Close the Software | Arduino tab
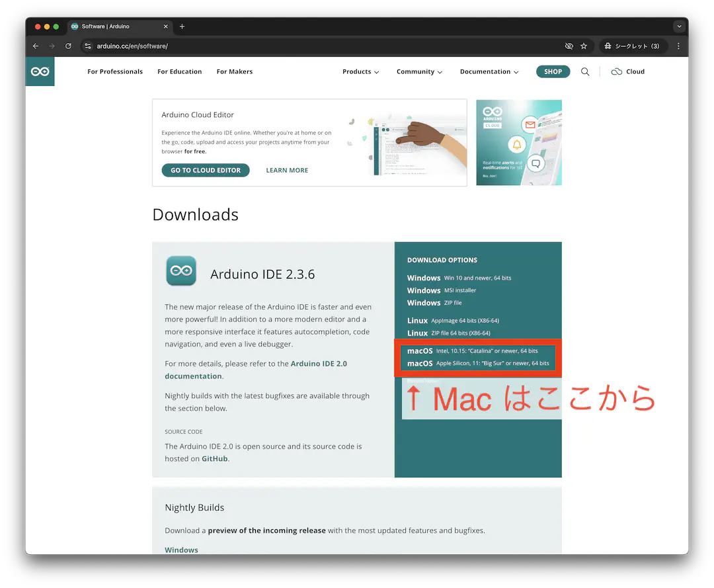The height and width of the screenshot is (588, 714). point(166,26)
